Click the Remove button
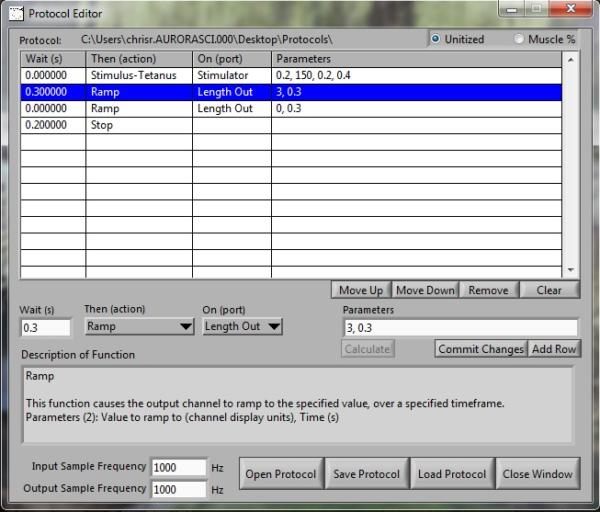 click(489, 290)
